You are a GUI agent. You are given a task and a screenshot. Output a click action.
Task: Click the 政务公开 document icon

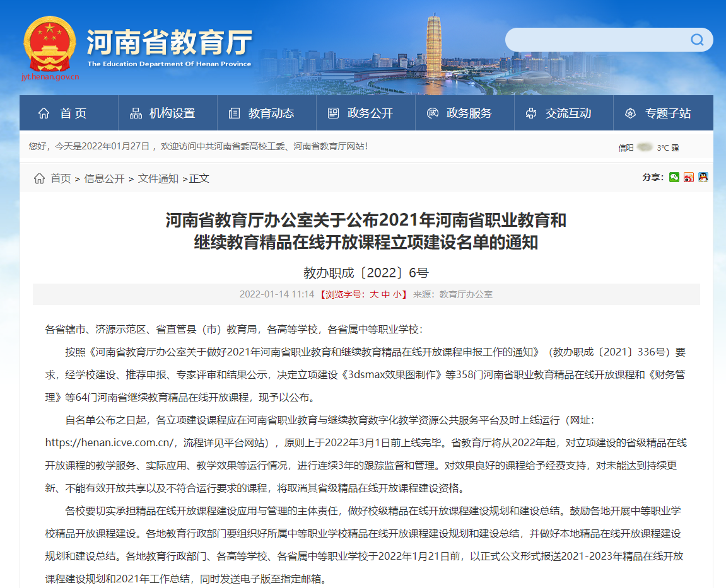(334, 113)
